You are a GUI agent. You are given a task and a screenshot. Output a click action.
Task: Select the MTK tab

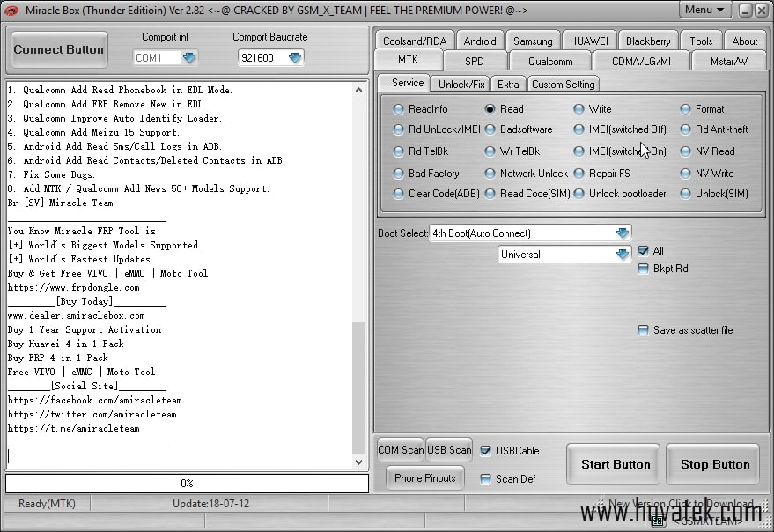coord(409,60)
